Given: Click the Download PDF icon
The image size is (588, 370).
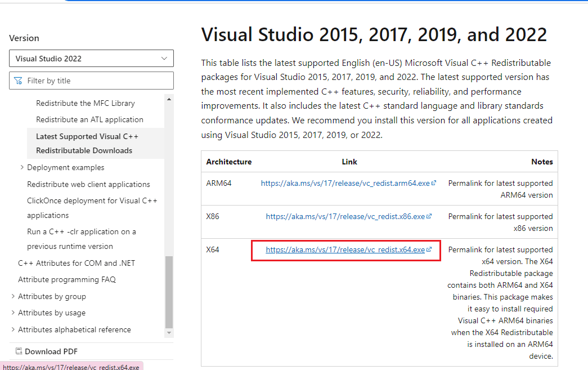Looking at the screenshot, I should [x=19, y=351].
